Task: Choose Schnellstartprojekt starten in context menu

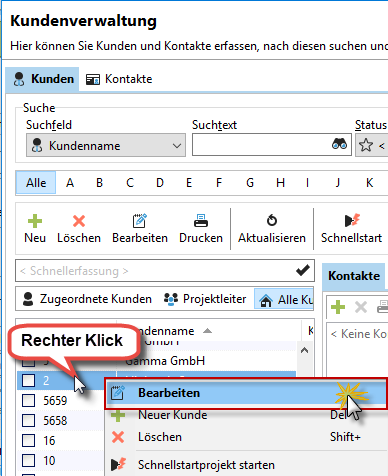Action: point(246,465)
